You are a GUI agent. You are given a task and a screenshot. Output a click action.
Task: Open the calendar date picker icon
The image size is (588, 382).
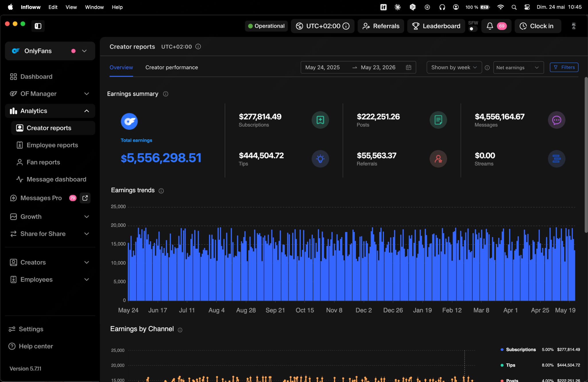(x=409, y=67)
